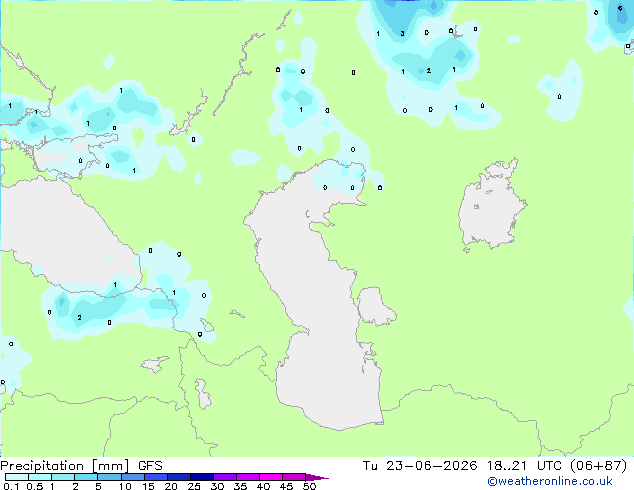Click the 2–5 mm legend swatch

point(86,477)
